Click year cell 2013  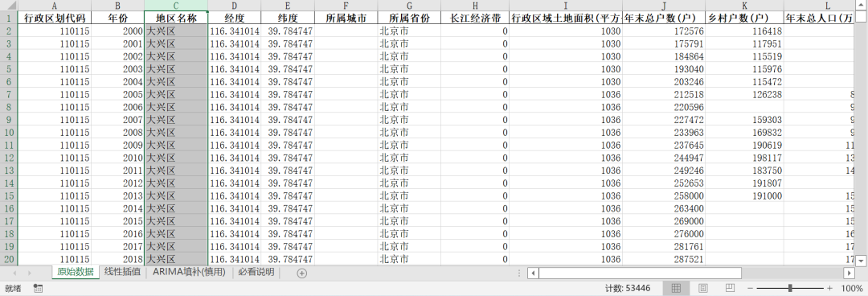(117, 195)
